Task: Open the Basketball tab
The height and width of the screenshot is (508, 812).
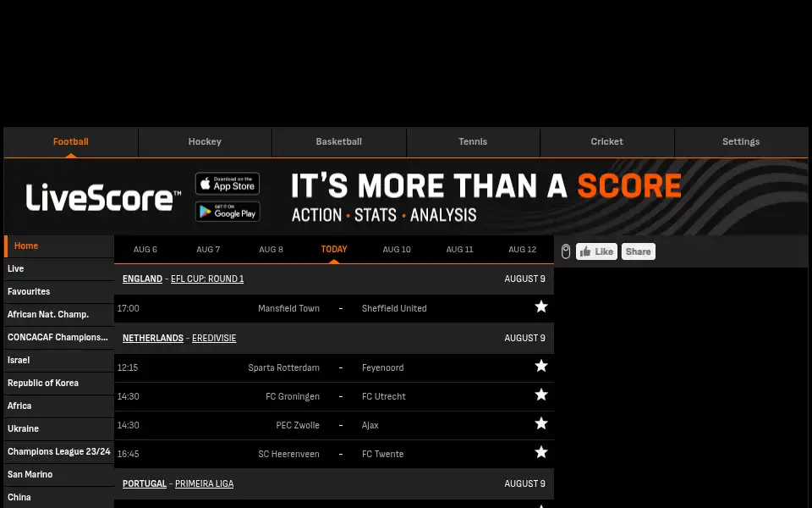Action: (x=338, y=142)
